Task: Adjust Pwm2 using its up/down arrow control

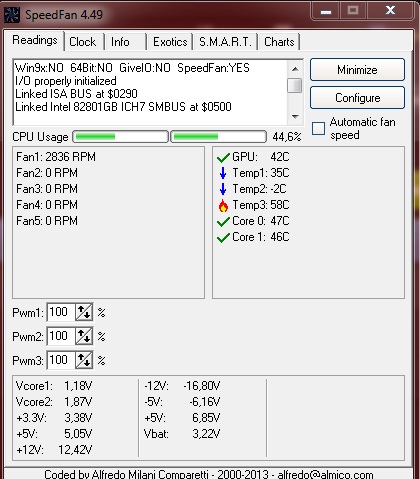Action: pos(84,336)
